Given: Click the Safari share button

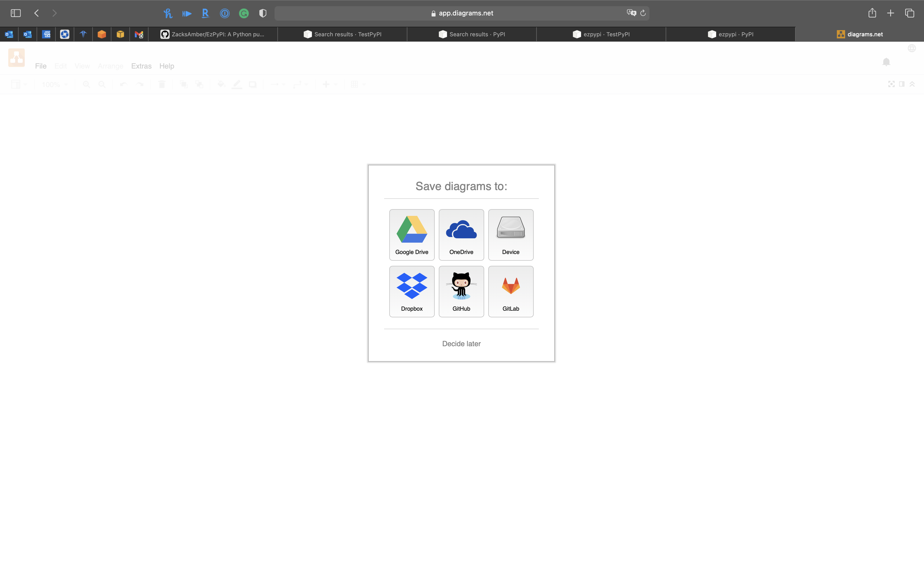Looking at the screenshot, I should (872, 13).
